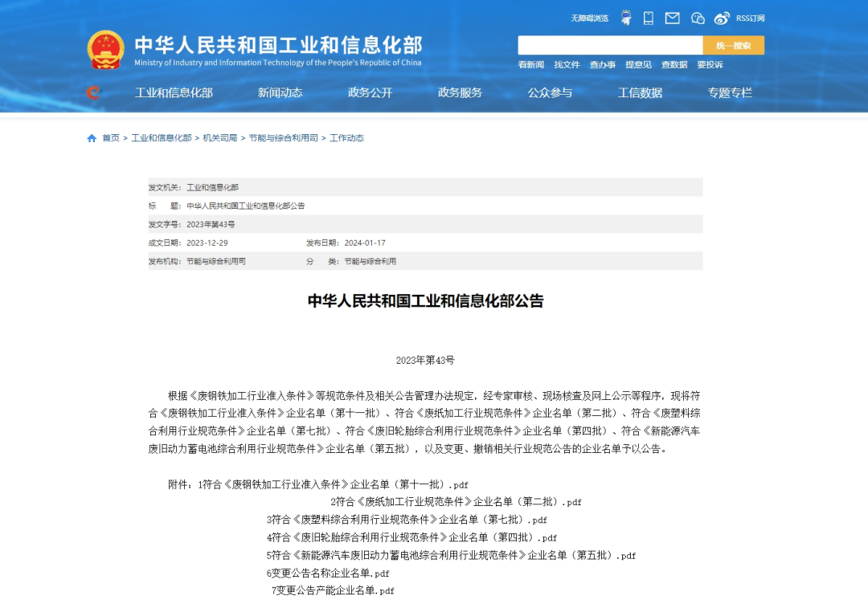Open the mobile version phone icon
Image resolution: width=868 pixels, height=600 pixels.
[649, 18]
